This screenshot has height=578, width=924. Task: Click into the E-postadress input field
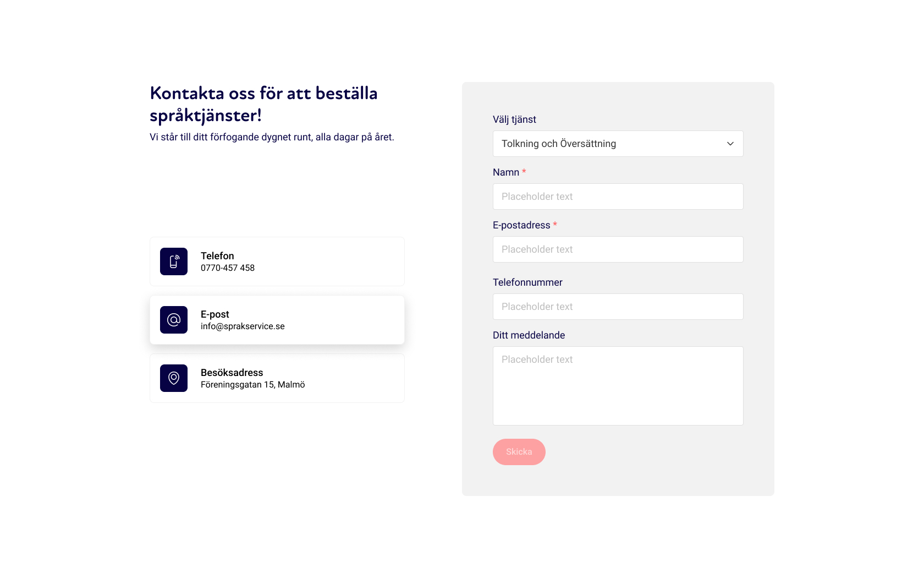pos(618,249)
